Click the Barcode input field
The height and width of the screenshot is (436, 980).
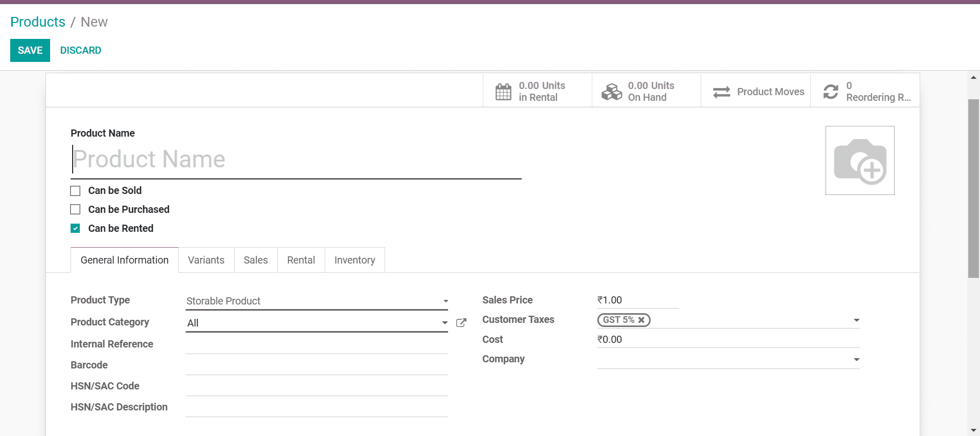pyautogui.click(x=317, y=365)
